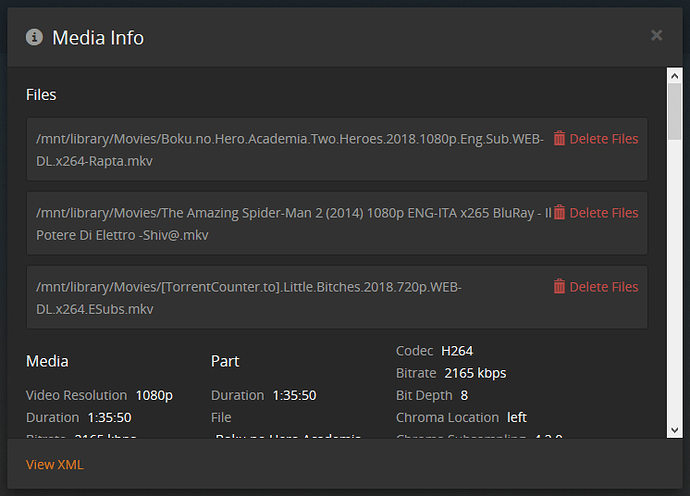This screenshot has height=496, width=690.
Task: Click the Bitrate 2165 kbps value
Action: click(x=475, y=373)
